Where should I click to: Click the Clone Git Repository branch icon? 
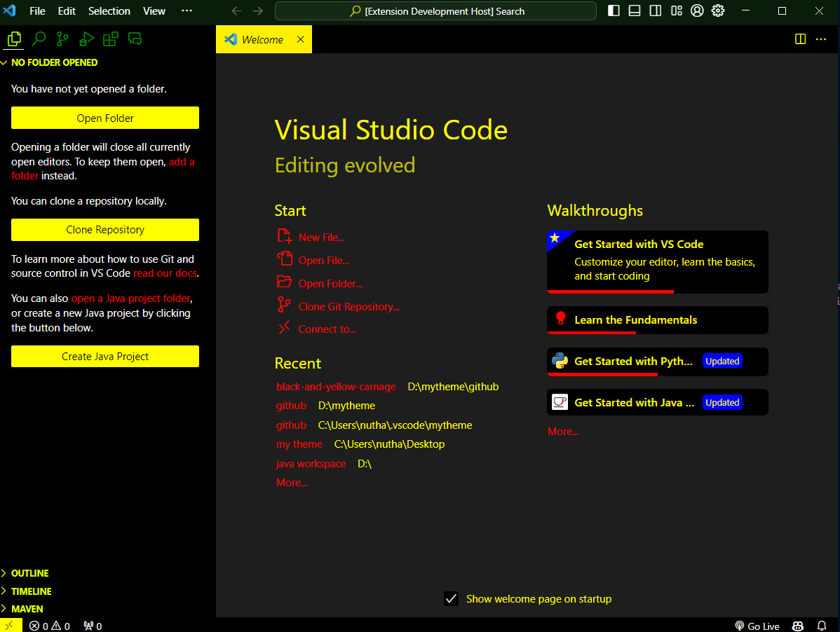coord(284,305)
